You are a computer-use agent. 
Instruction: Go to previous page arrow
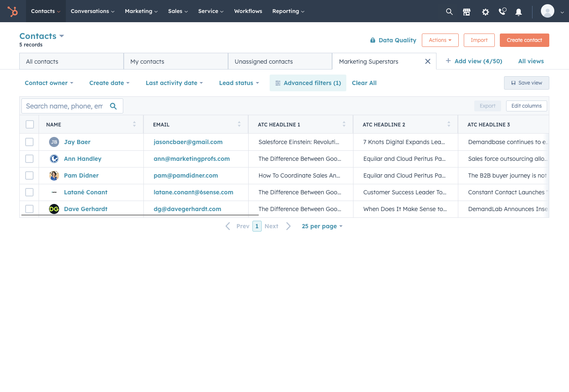point(228,226)
